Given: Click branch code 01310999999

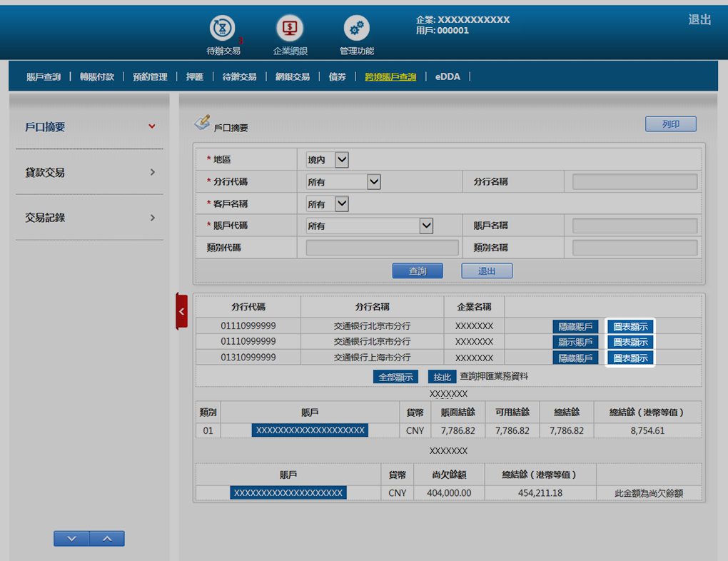Looking at the screenshot, I should click(248, 357).
